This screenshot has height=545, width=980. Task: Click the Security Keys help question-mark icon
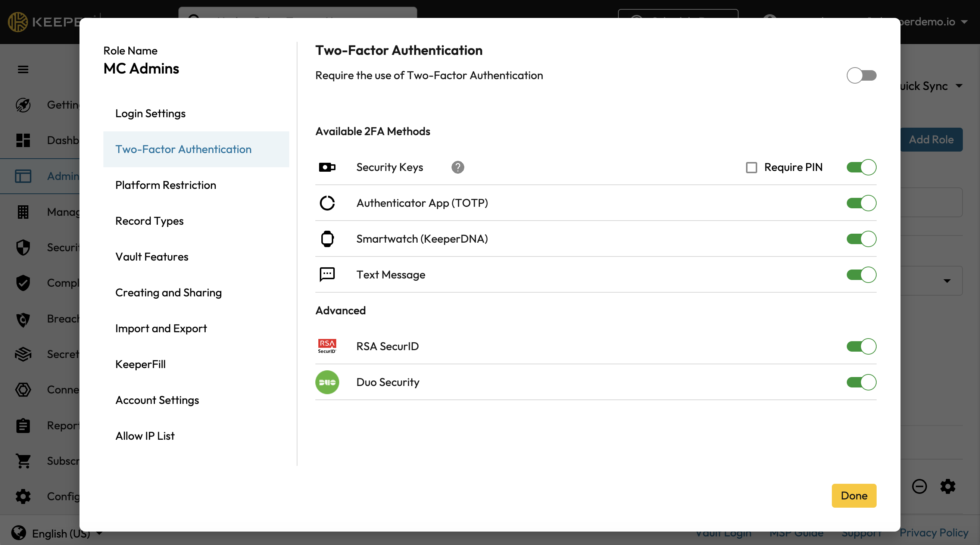[458, 167]
